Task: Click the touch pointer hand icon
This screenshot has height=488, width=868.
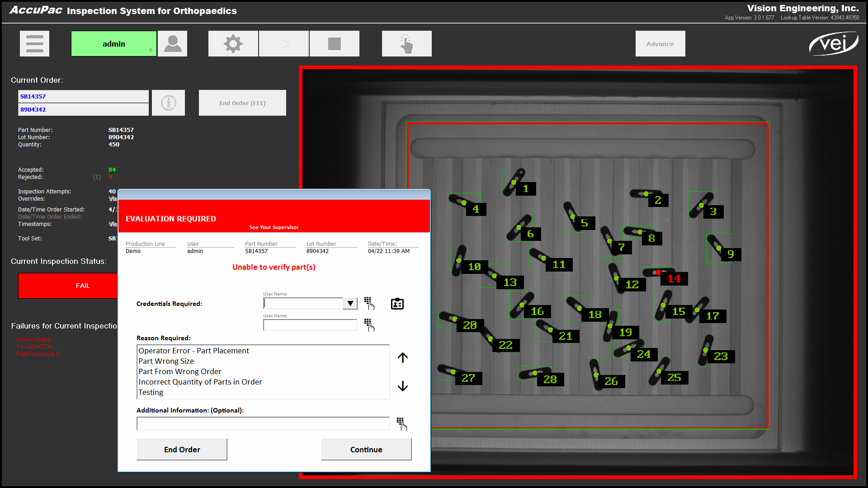Action: click(406, 44)
